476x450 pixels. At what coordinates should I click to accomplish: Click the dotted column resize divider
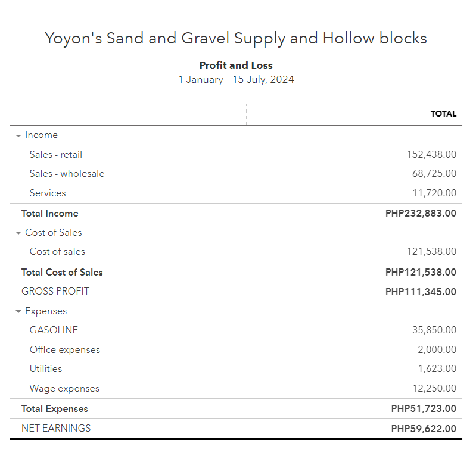tap(246, 114)
